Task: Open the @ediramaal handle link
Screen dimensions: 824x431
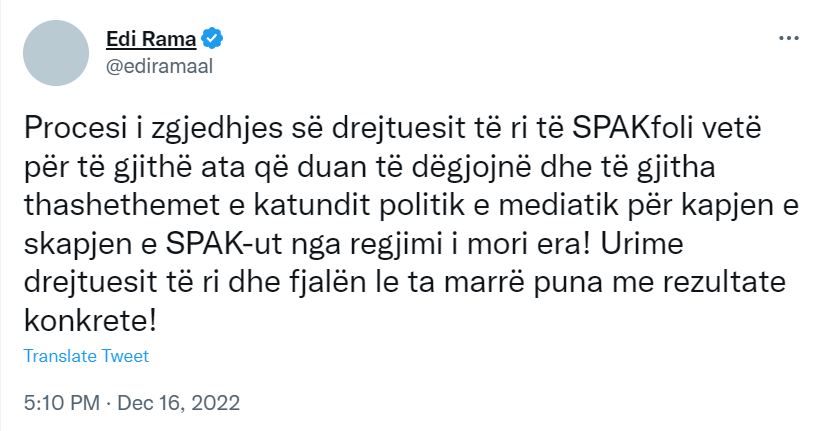Action: pos(160,65)
